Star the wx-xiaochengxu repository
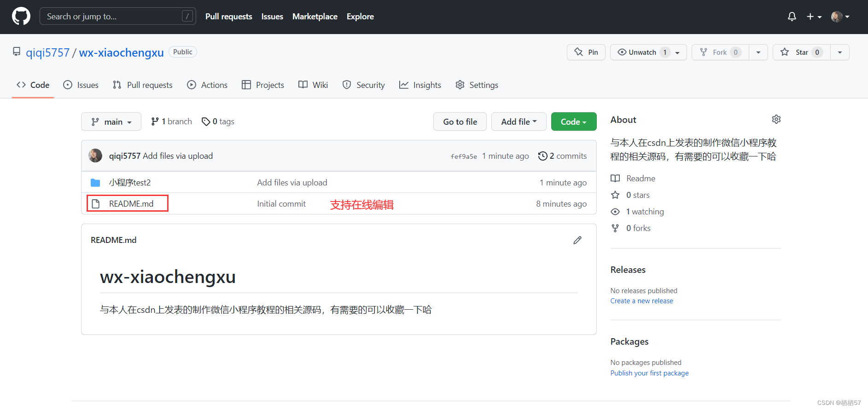This screenshot has width=868, height=410. point(801,52)
